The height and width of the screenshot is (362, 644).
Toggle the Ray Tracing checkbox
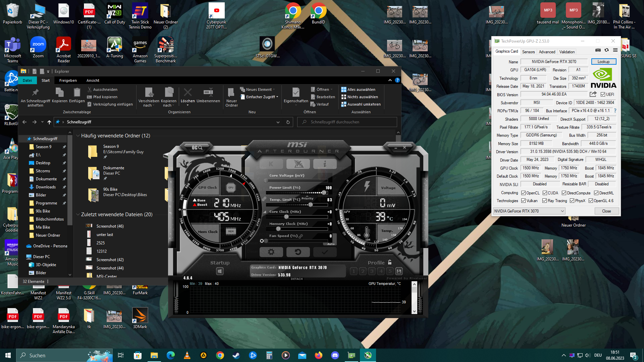[x=545, y=201]
